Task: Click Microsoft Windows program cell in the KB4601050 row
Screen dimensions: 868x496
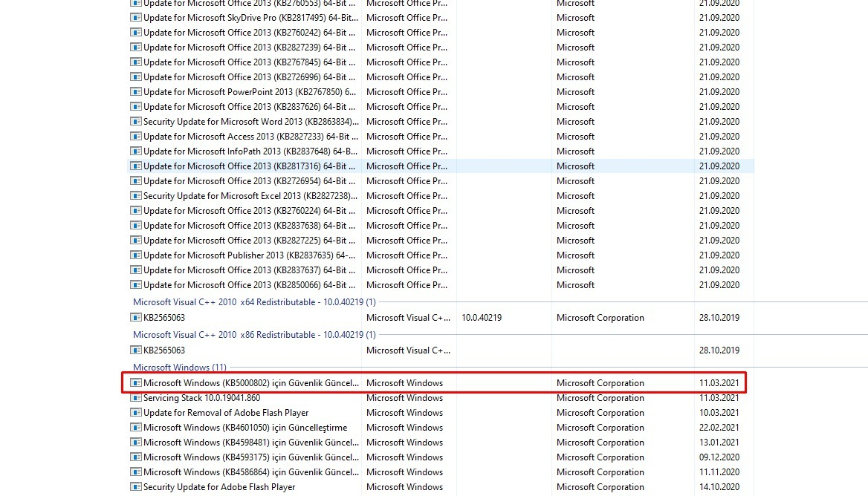Action: click(x=405, y=428)
